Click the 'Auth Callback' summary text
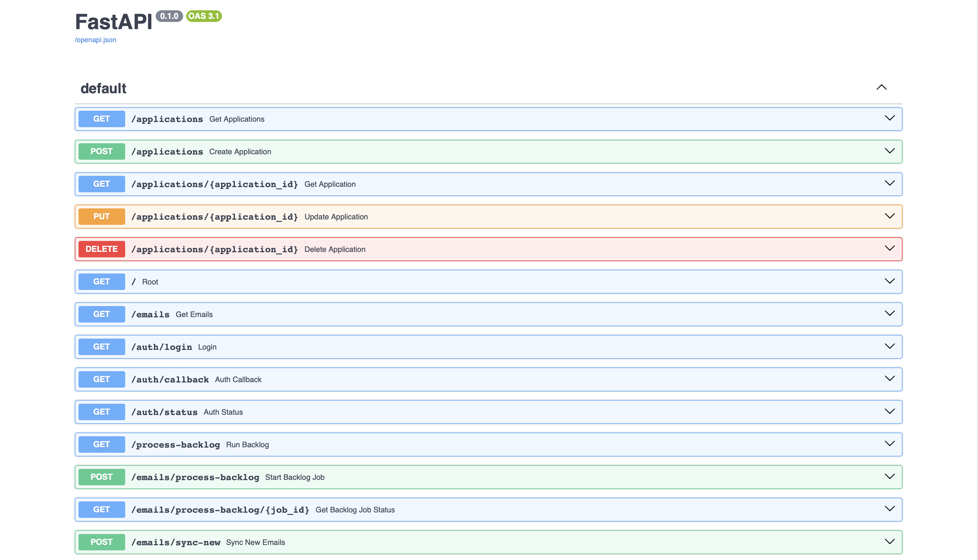This screenshot has width=978, height=560. click(238, 380)
